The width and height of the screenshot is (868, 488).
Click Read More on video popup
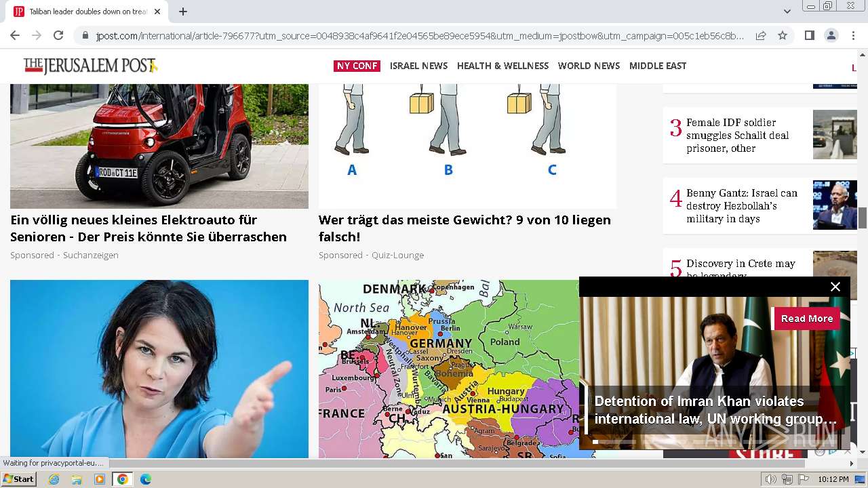coord(806,319)
